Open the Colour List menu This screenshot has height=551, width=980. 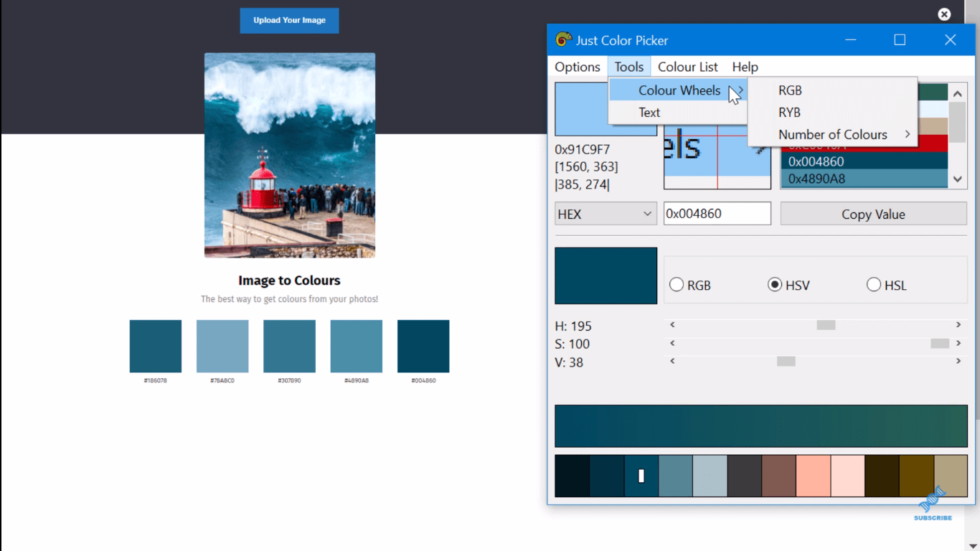click(687, 67)
